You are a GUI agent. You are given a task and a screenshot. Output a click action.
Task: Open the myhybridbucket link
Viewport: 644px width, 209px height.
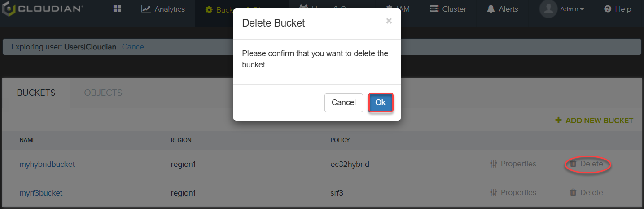pos(47,164)
